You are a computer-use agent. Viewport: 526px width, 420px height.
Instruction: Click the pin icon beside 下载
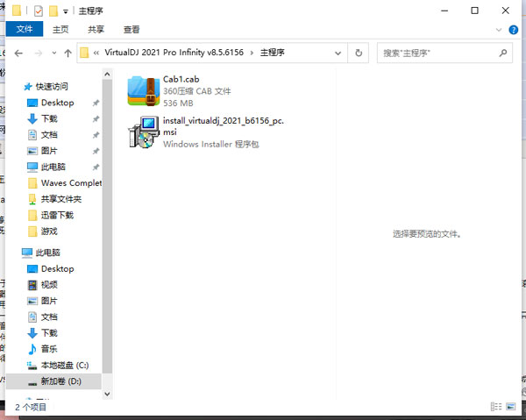(x=96, y=118)
